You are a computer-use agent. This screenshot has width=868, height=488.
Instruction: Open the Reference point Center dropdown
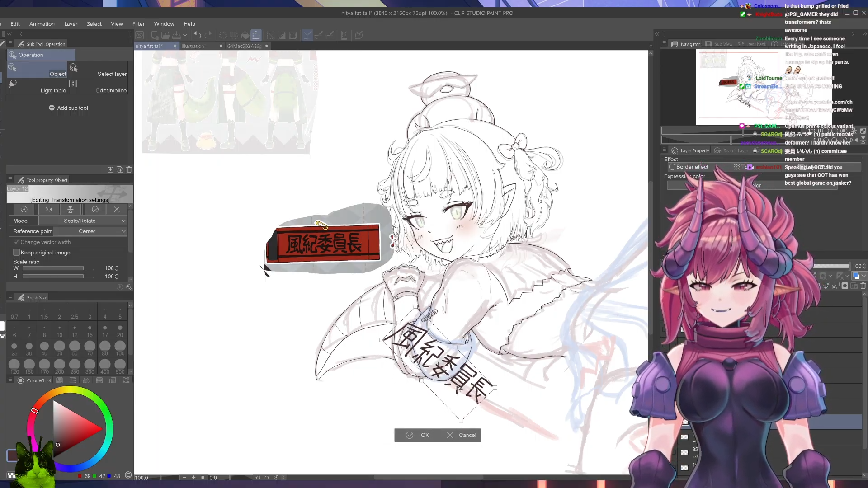coord(90,231)
